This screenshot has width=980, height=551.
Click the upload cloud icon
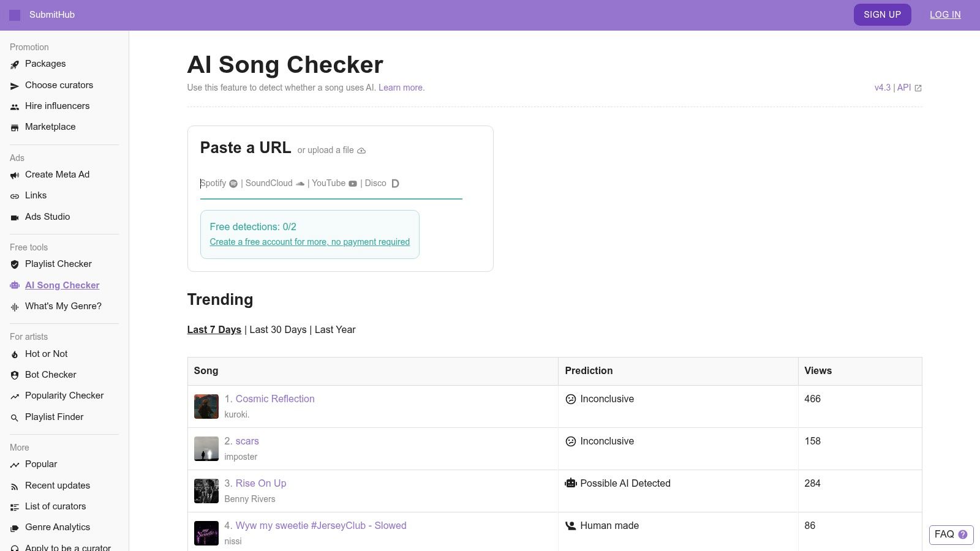point(361,151)
